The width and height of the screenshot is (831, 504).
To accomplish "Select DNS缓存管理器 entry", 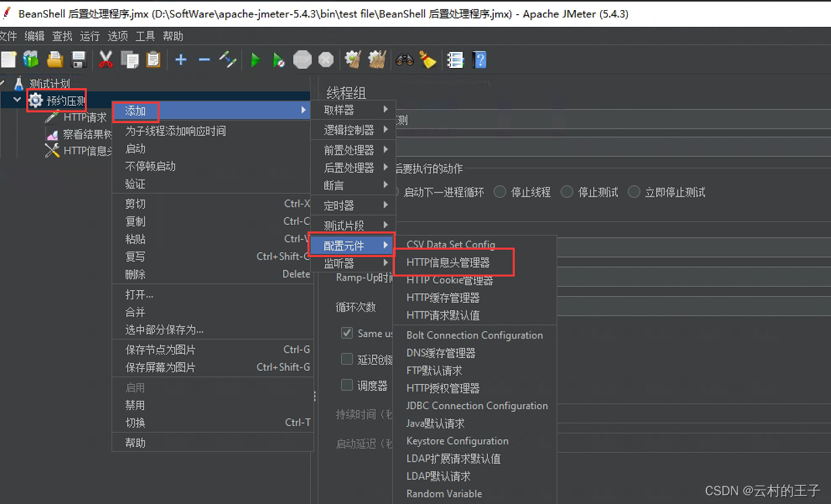I will (x=474, y=353).
